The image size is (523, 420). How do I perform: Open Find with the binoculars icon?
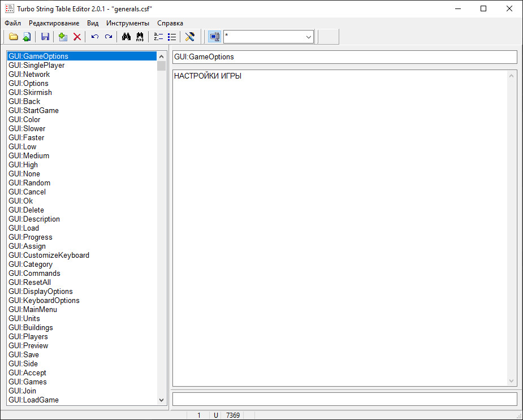pyautogui.click(x=126, y=37)
